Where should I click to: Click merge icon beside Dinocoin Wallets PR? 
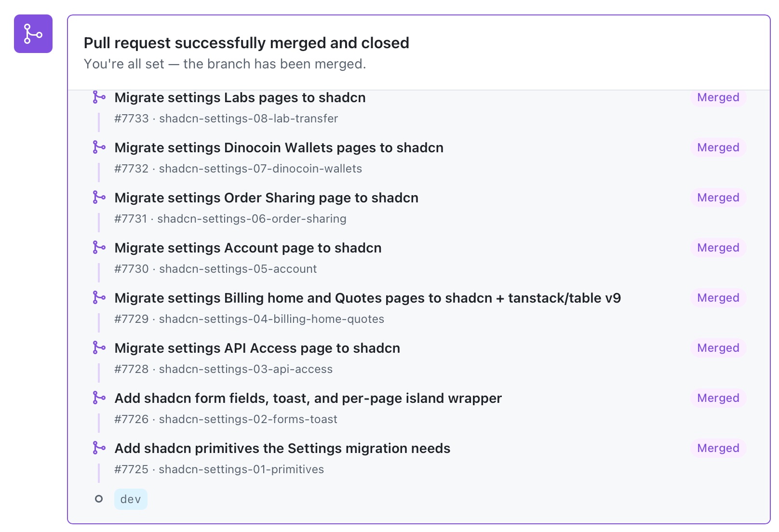coord(99,147)
